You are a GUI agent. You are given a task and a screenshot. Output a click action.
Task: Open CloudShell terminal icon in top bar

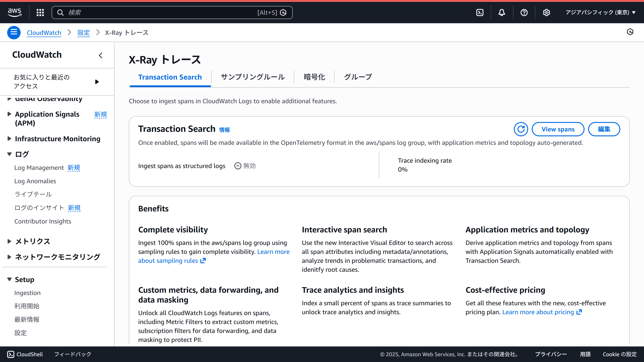[479, 12]
